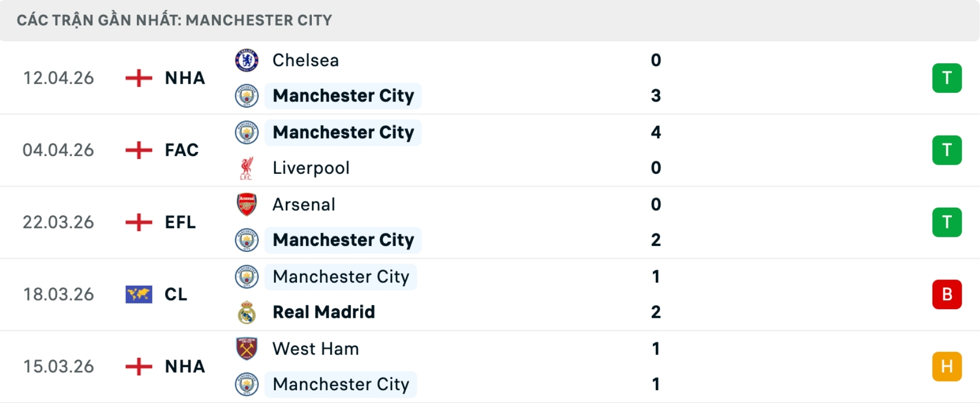Screen dimensions: 980x404
Task: Click the Liverpool club crest icon
Action: [x=247, y=168]
